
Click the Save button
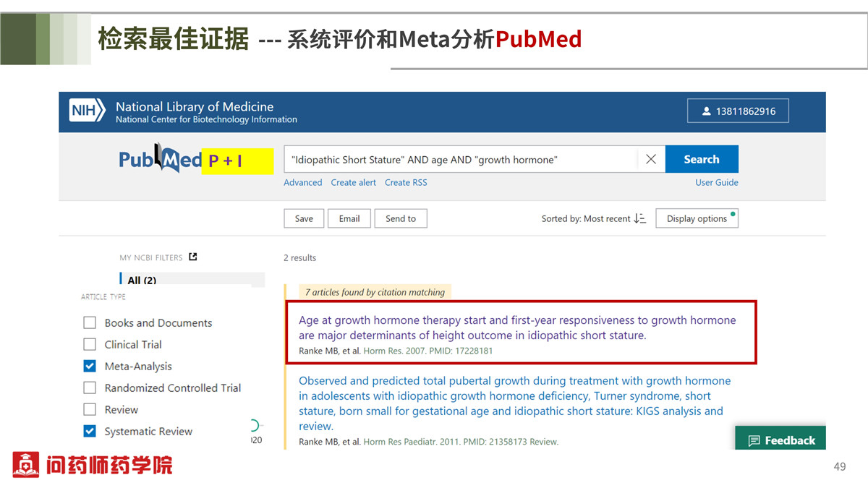coord(304,218)
